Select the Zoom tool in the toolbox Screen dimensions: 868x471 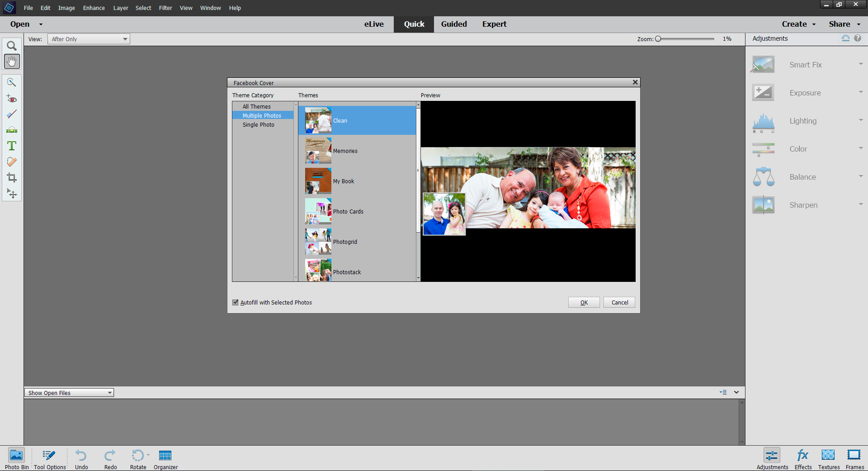(x=12, y=46)
